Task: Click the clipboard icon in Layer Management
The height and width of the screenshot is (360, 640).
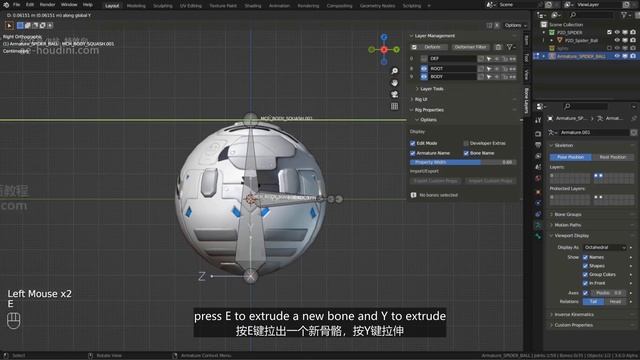Action: click(498, 47)
